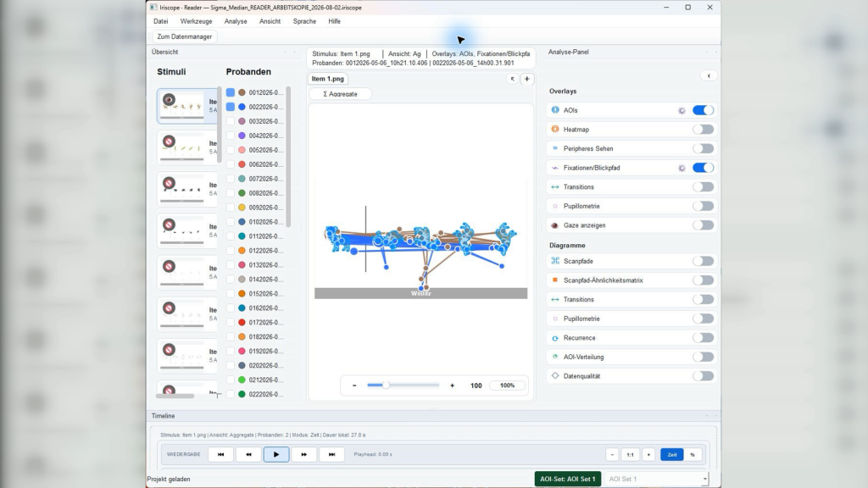Click the AOI-Verteilung icon

click(x=555, y=357)
